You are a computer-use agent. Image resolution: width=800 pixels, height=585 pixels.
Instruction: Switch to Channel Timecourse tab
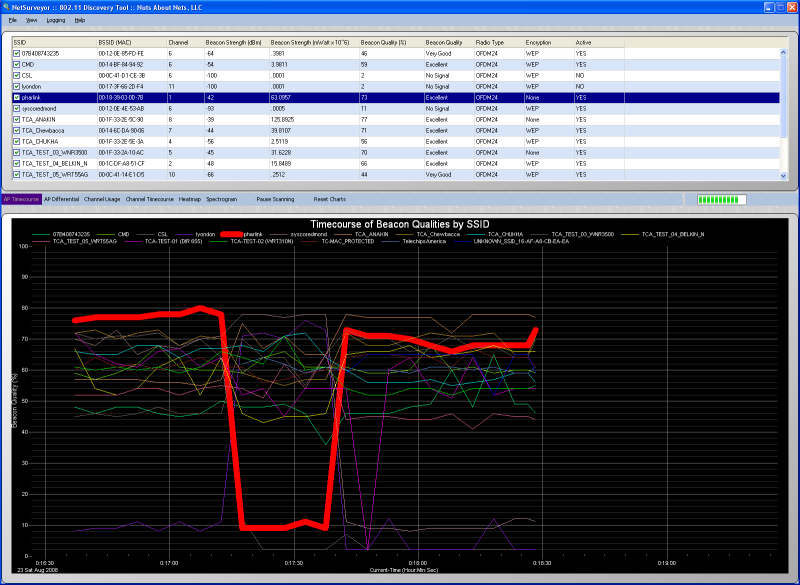[x=149, y=199]
